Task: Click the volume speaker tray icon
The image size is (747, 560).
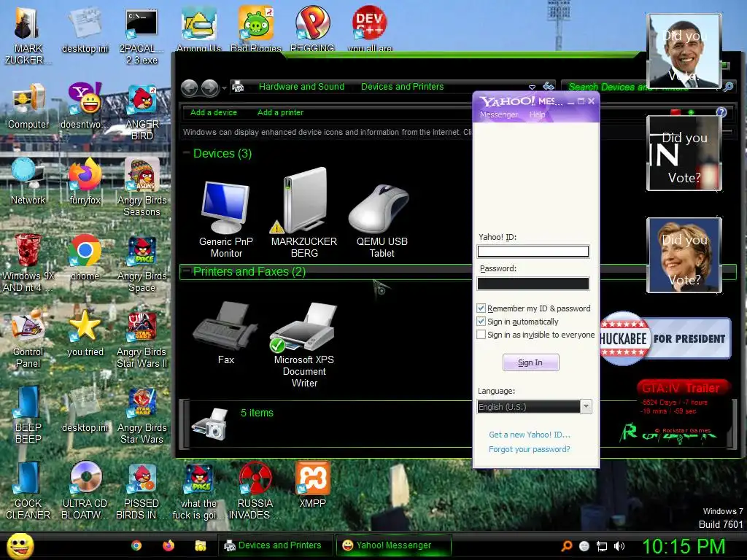Action: [619, 546]
